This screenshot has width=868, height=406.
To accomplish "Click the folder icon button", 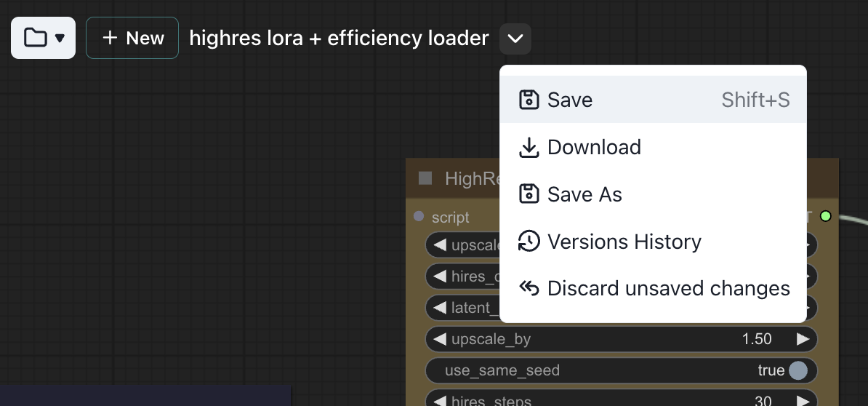I will coord(43,38).
